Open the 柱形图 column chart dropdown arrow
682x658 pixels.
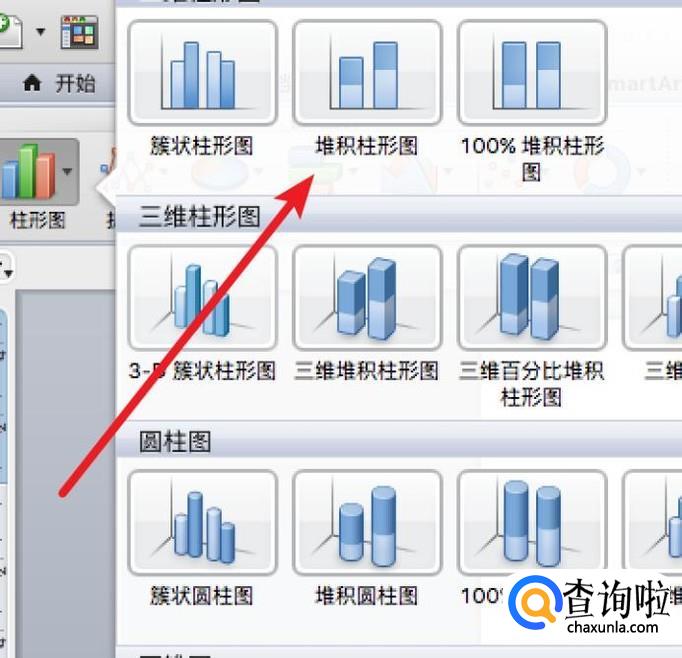click(67, 171)
